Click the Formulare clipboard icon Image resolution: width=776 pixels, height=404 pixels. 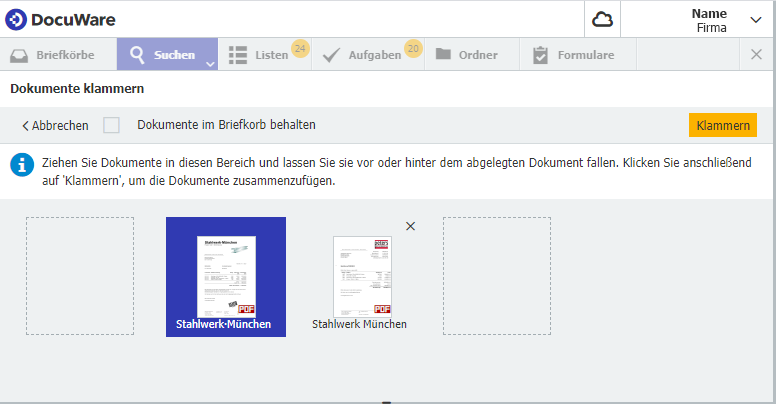(540, 55)
